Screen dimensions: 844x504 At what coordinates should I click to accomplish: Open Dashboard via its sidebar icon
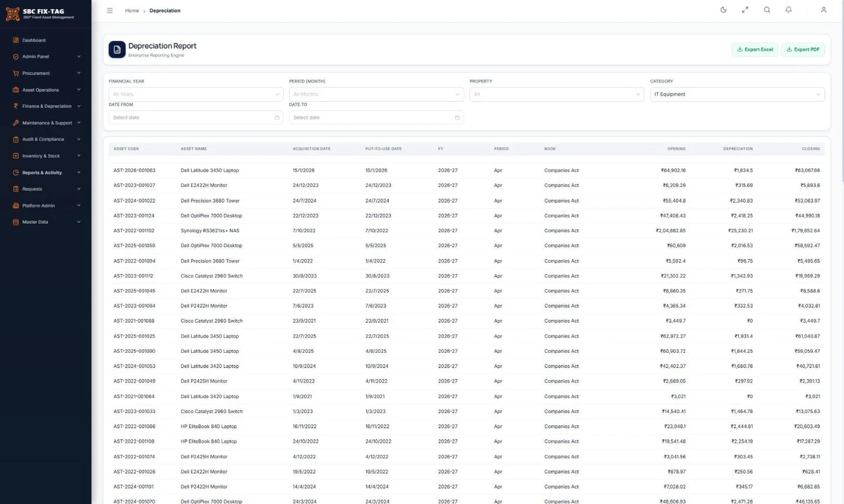16,40
